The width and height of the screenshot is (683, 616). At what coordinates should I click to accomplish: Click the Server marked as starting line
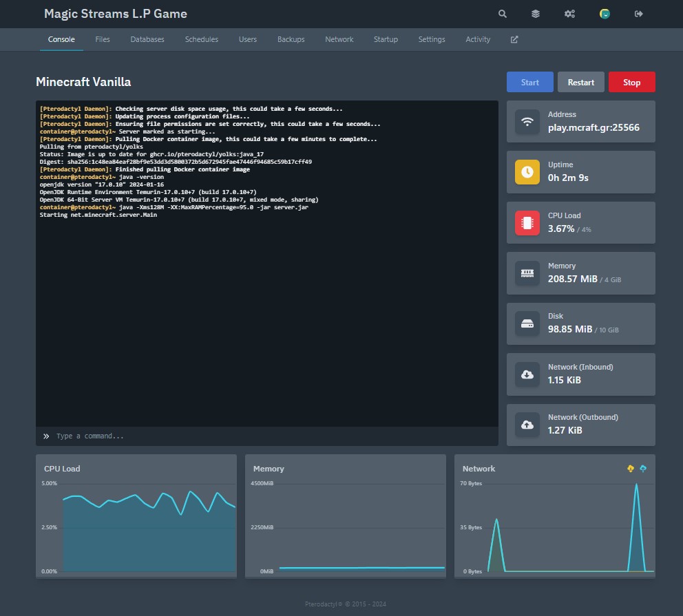(167, 131)
